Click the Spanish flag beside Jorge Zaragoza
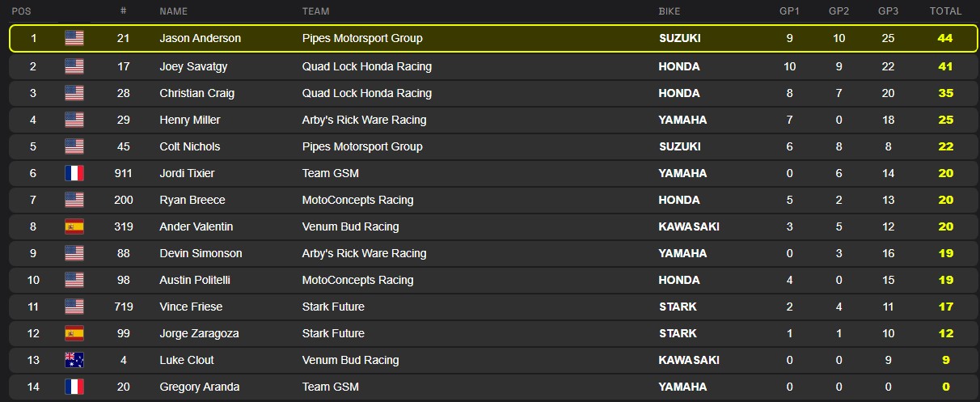 (74, 333)
